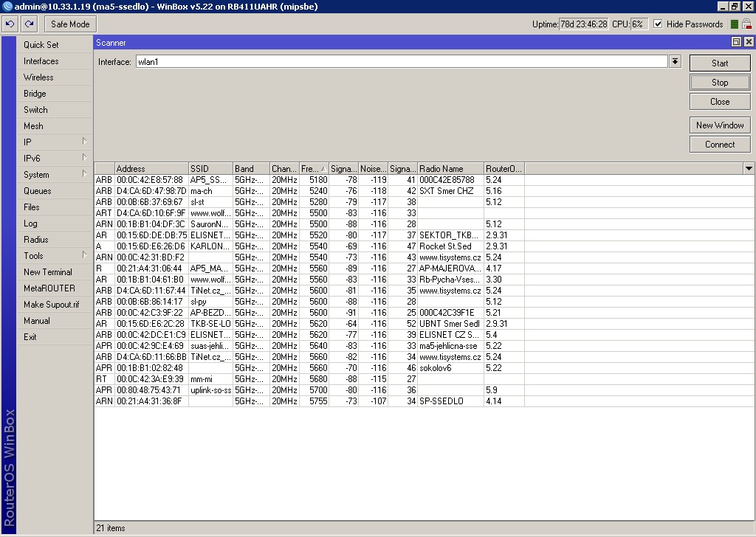Open the Bridge menu
756x537 pixels.
coord(55,94)
